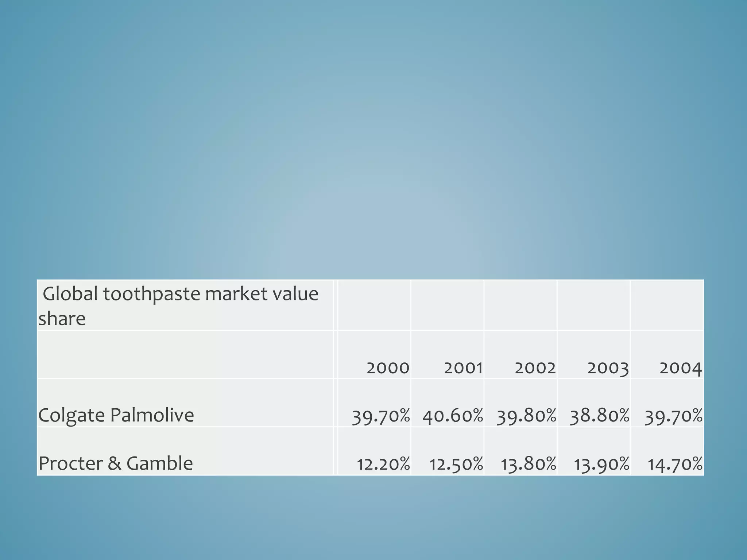Click the 40.60% cell
Screen dimensions: 747x560
point(448,403)
